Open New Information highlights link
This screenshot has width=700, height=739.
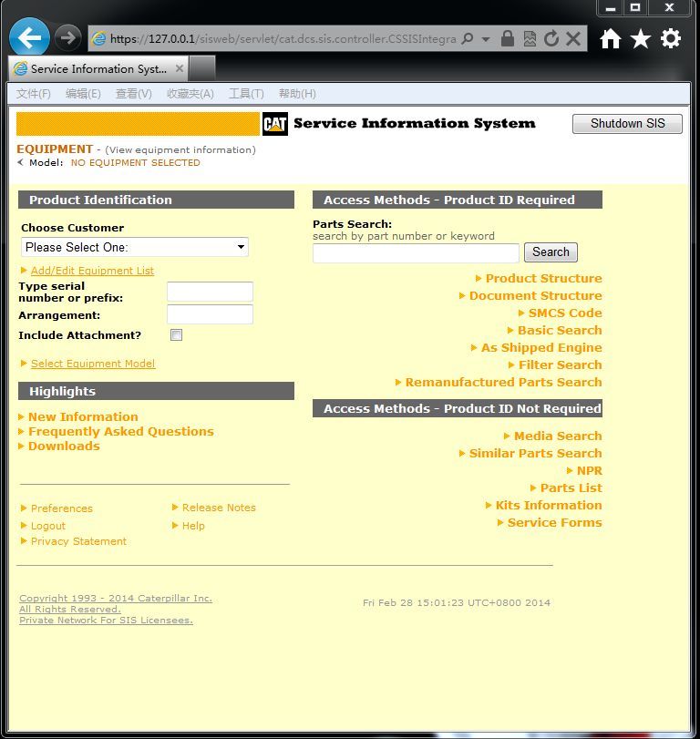pyautogui.click(x=83, y=416)
